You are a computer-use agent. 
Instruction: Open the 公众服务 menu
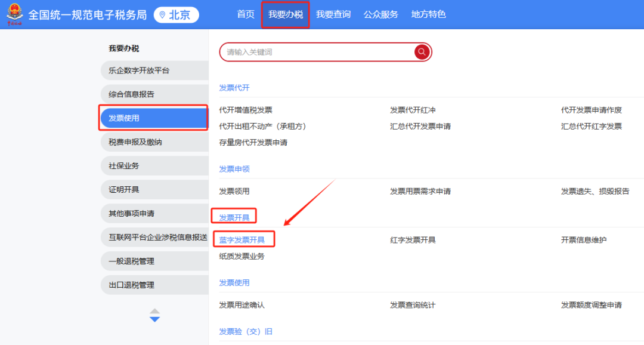click(x=380, y=14)
